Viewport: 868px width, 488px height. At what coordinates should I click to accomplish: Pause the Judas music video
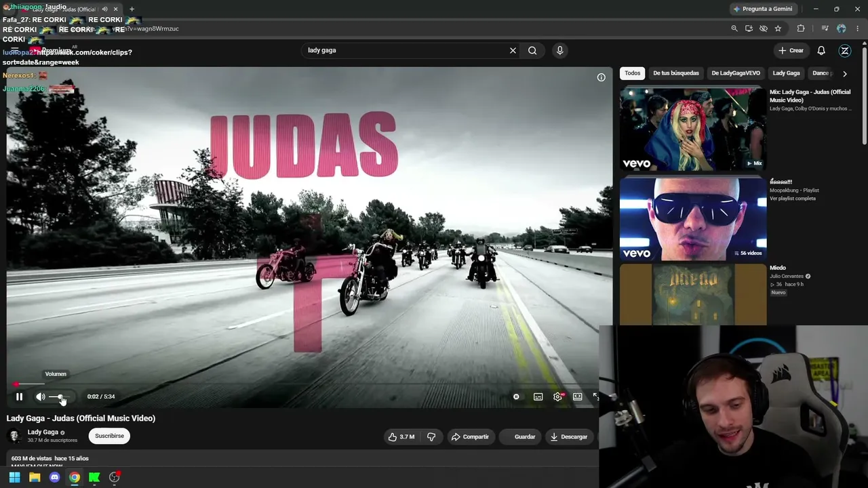[19, 396]
